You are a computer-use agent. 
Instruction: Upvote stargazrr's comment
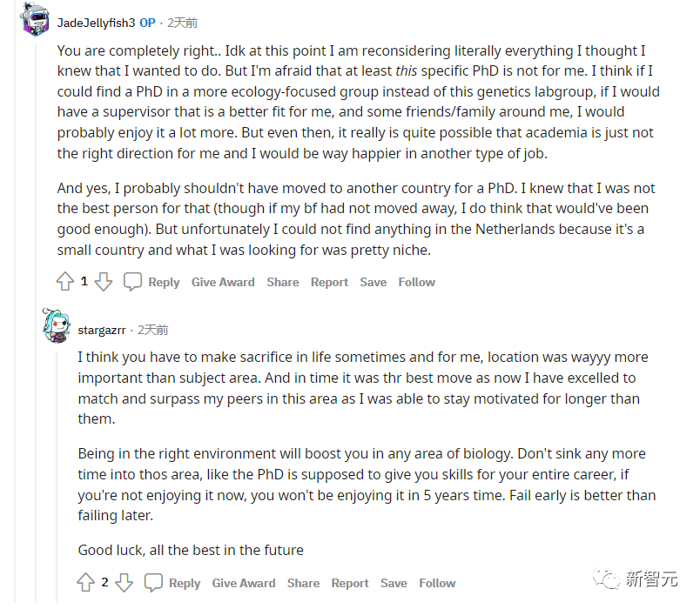[x=86, y=583]
